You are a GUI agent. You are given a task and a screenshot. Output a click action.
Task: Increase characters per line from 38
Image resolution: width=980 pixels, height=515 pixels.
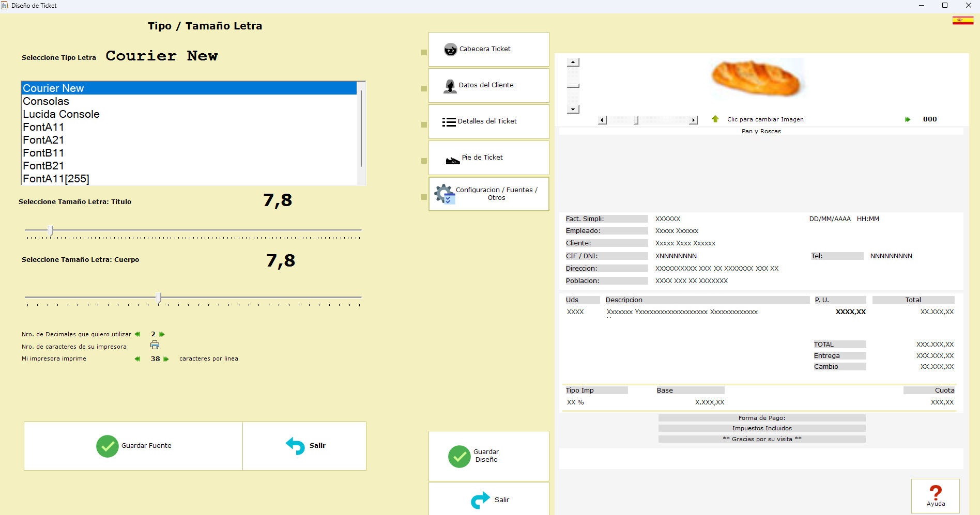pyautogui.click(x=166, y=359)
